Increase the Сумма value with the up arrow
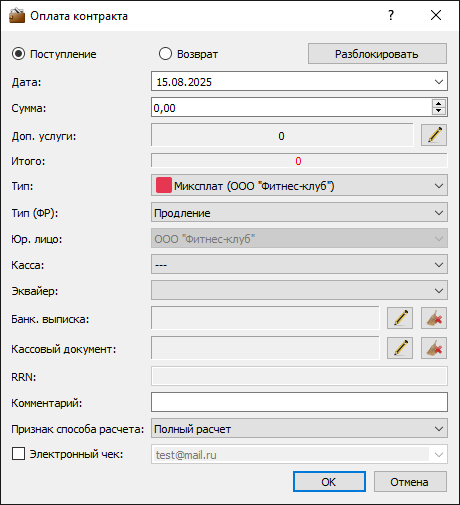Viewport: 460px width, 505px height. click(439, 103)
